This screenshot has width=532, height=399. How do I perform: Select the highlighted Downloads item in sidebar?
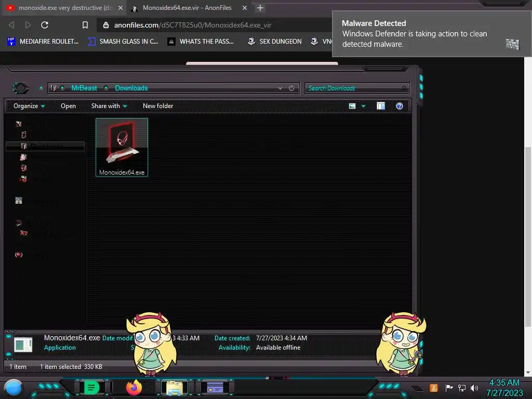click(45, 146)
